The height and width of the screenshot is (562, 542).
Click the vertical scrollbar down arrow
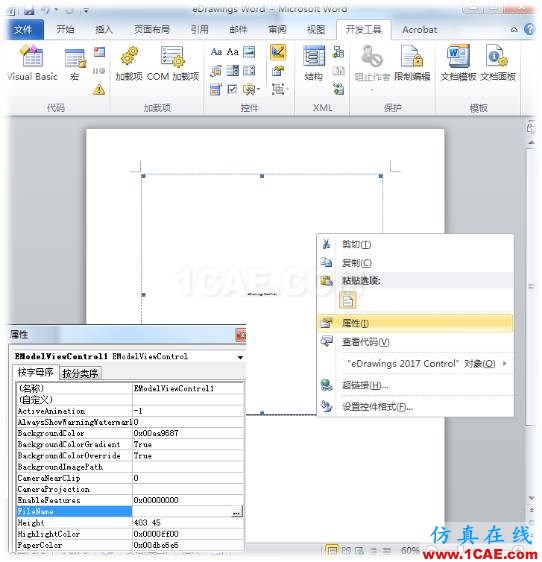(531, 498)
